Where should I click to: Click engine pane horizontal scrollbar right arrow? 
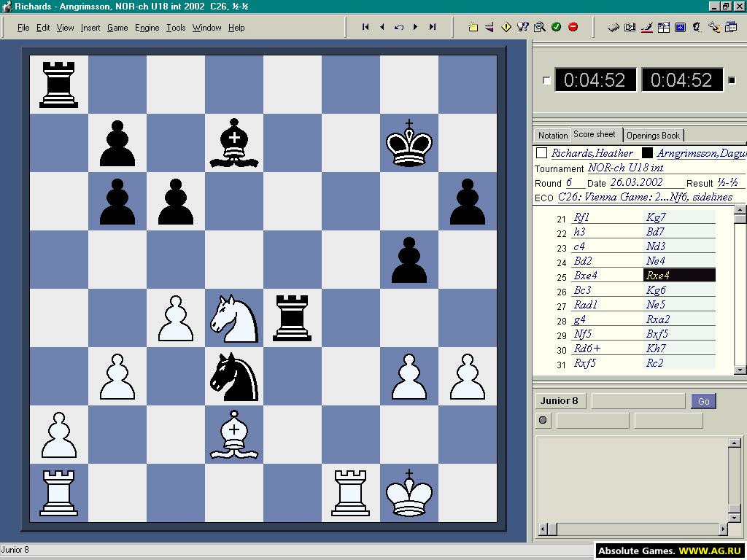click(x=723, y=529)
